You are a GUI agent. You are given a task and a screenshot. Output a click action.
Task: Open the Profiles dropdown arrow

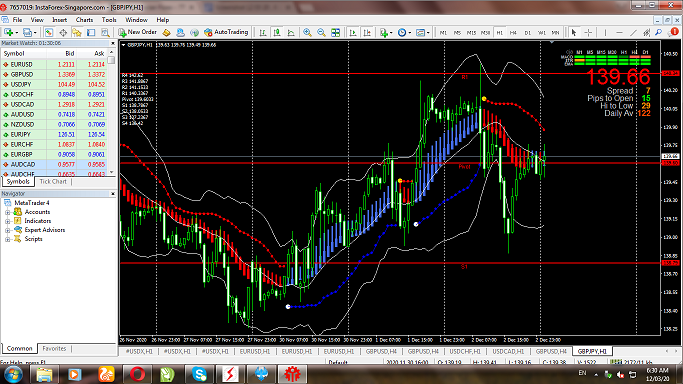pos(35,33)
